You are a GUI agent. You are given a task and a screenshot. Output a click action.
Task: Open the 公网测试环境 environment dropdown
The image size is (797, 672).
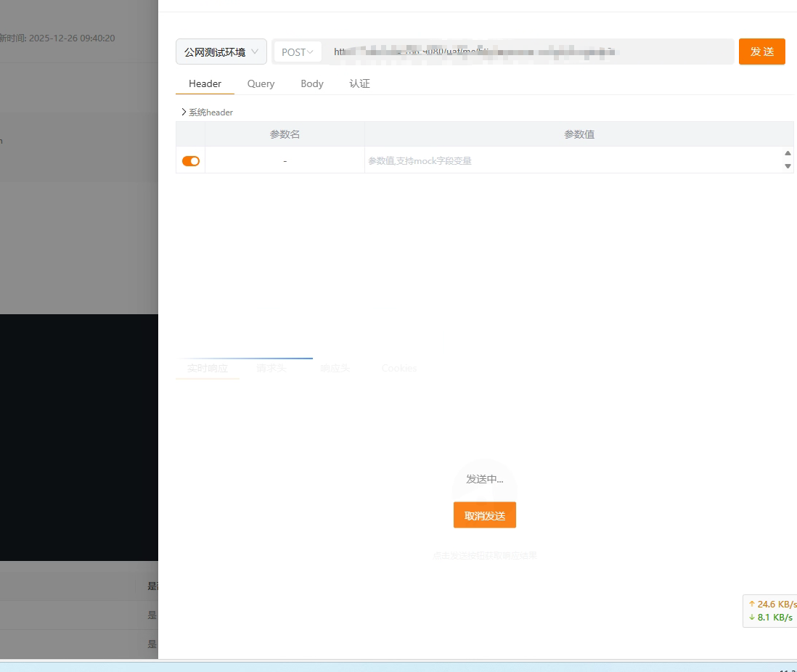point(221,52)
